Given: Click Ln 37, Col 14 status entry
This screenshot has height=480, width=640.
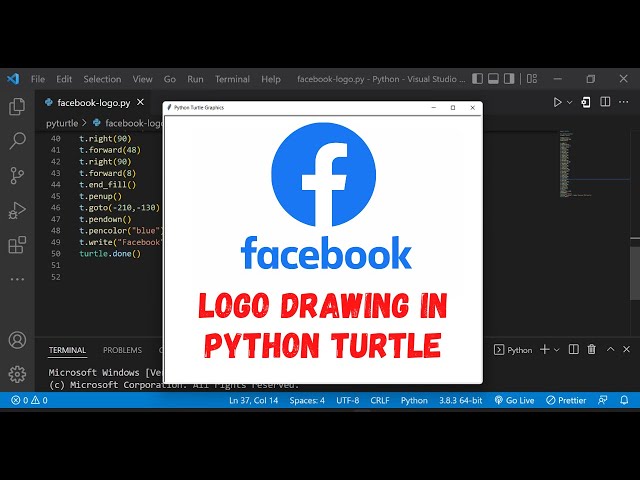Looking at the screenshot, I should pos(253,400).
